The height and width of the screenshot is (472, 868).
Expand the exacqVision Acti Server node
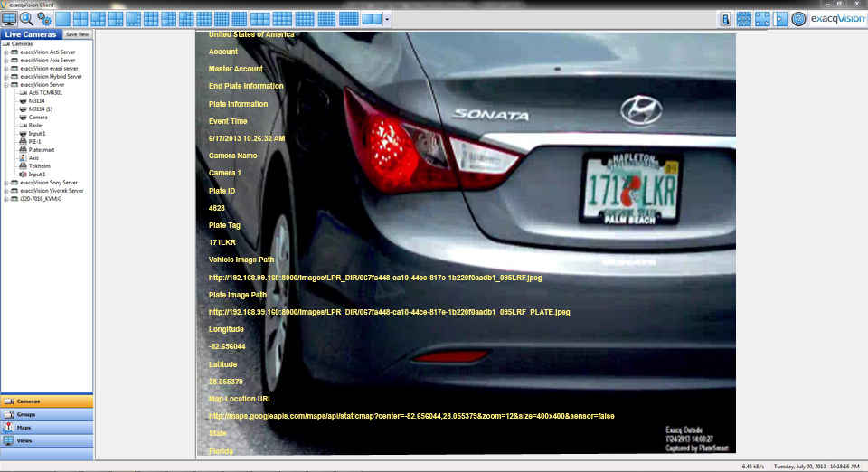[x=5, y=52]
